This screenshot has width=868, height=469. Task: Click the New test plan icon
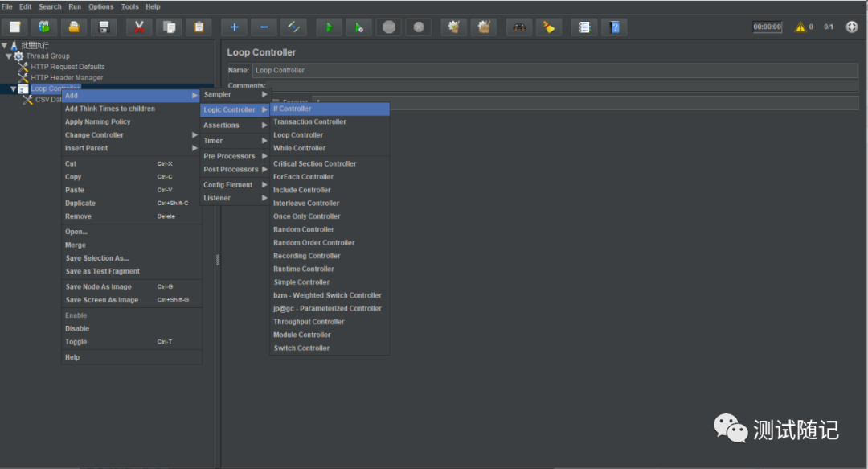coord(15,27)
